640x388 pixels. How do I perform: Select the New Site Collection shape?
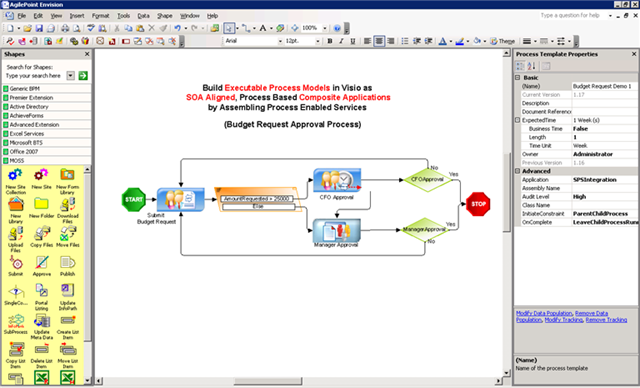(16, 181)
